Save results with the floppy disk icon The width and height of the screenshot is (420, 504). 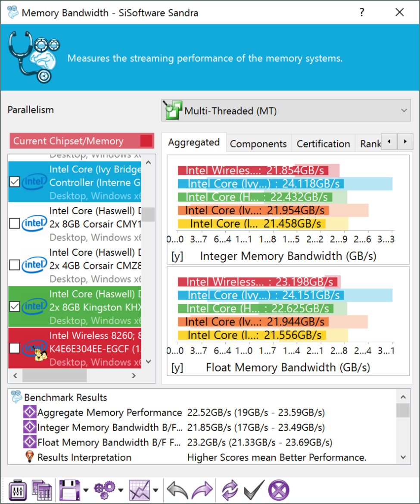tap(70, 491)
